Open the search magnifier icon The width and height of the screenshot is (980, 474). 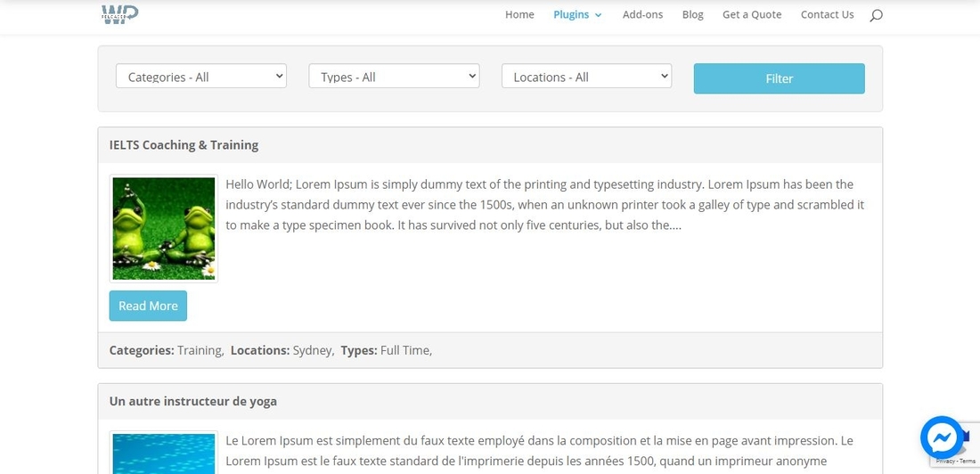(876, 16)
